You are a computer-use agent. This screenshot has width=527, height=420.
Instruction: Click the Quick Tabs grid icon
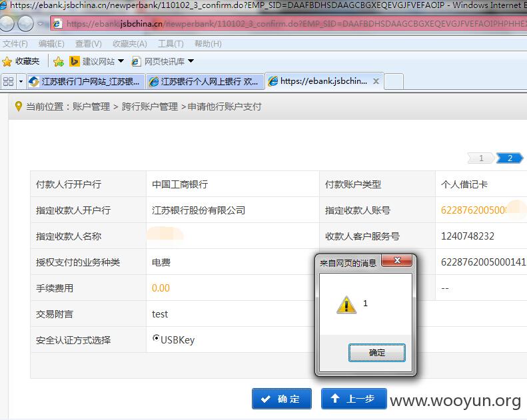click(x=8, y=82)
